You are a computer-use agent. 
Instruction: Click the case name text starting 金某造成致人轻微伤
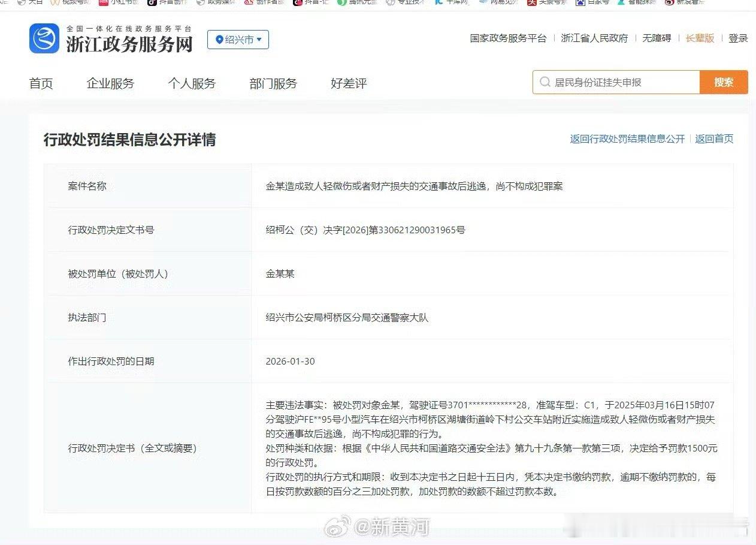tap(415, 186)
